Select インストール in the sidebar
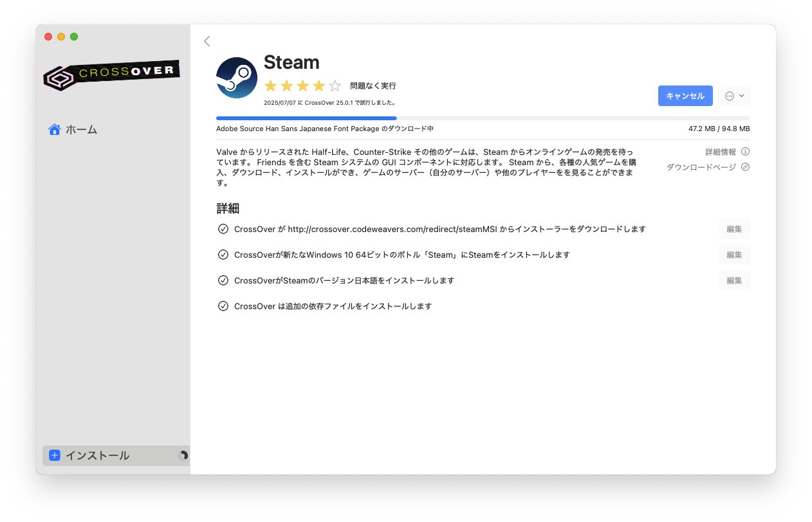 tap(97, 455)
